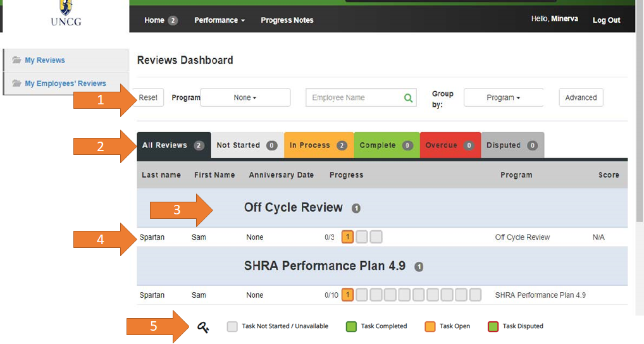Click My Reviews folder icon
This screenshot has height=344, width=644.
(17, 60)
